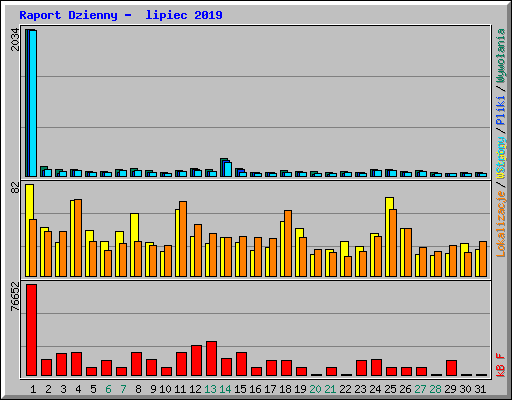Select the day 31 label on the axis

pyautogui.click(x=480, y=389)
